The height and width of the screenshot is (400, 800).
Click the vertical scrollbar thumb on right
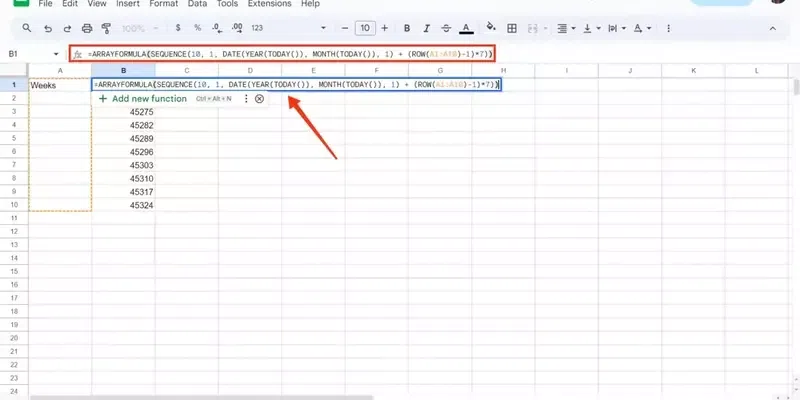[796, 87]
